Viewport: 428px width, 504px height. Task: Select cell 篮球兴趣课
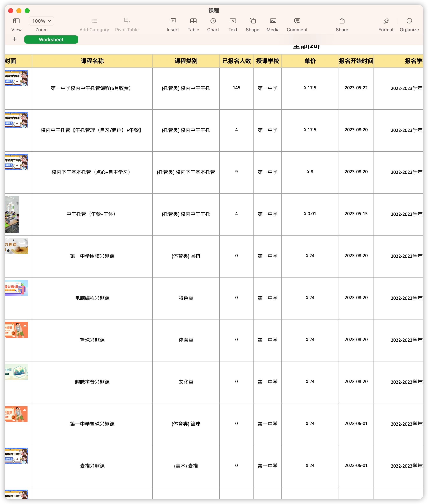point(92,340)
